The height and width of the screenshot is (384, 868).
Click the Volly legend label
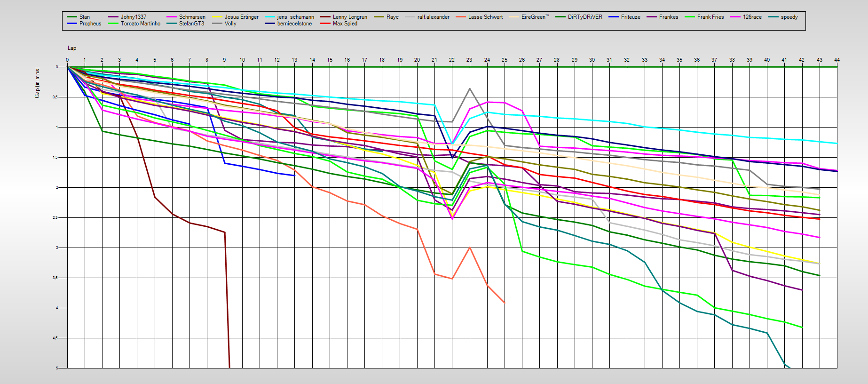230,24
